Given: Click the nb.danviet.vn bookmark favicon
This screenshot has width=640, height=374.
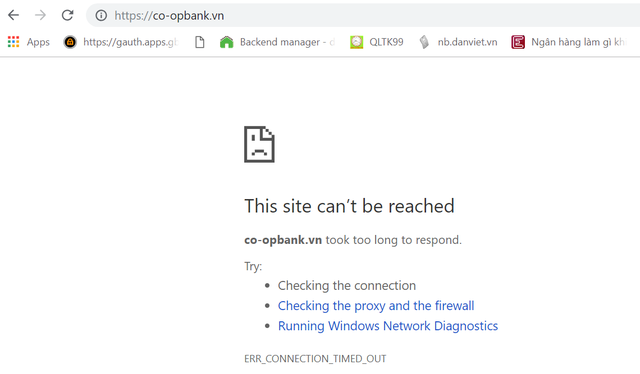Looking at the screenshot, I should pyautogui.click(x=424, y=42).
